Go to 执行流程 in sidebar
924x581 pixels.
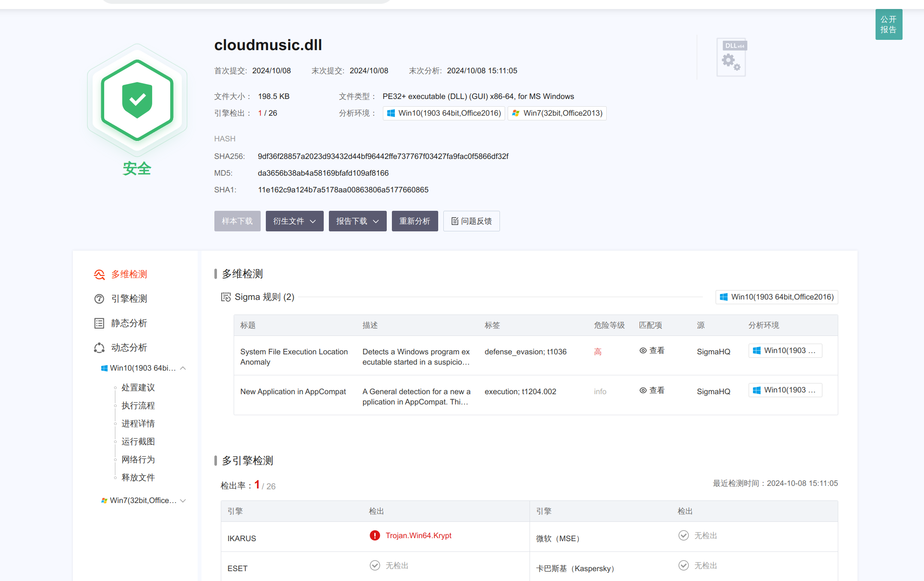[138, 405]
